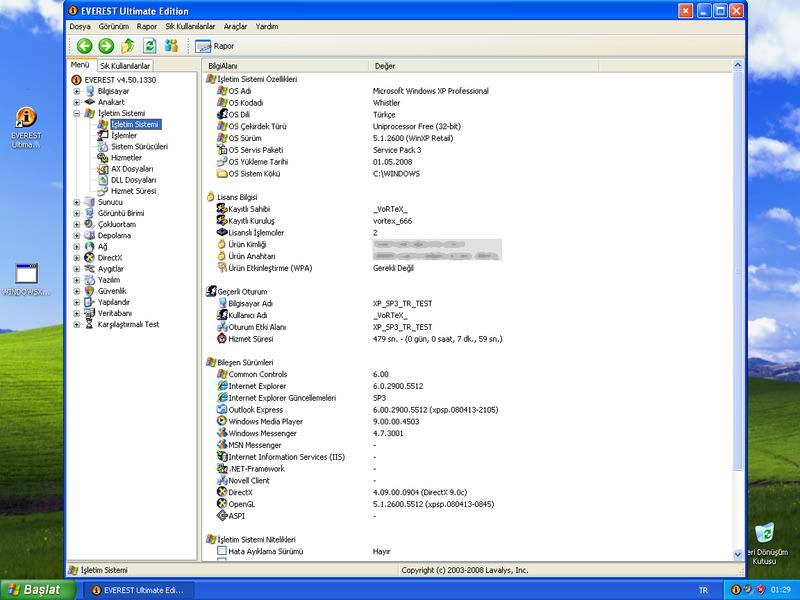Select Sistem Sürücüleri in the tree
The width and height of the screenshot is (800, 600).
tap(139, 147)
